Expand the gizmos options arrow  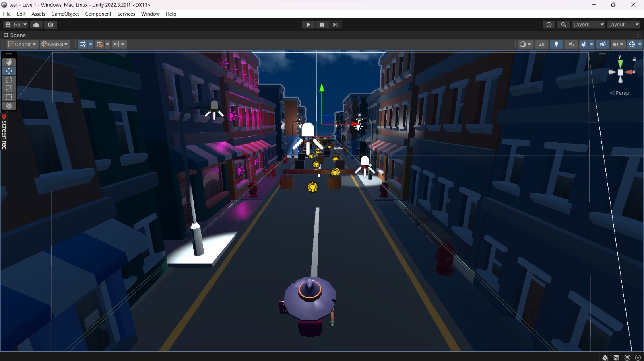coord(640,44)
